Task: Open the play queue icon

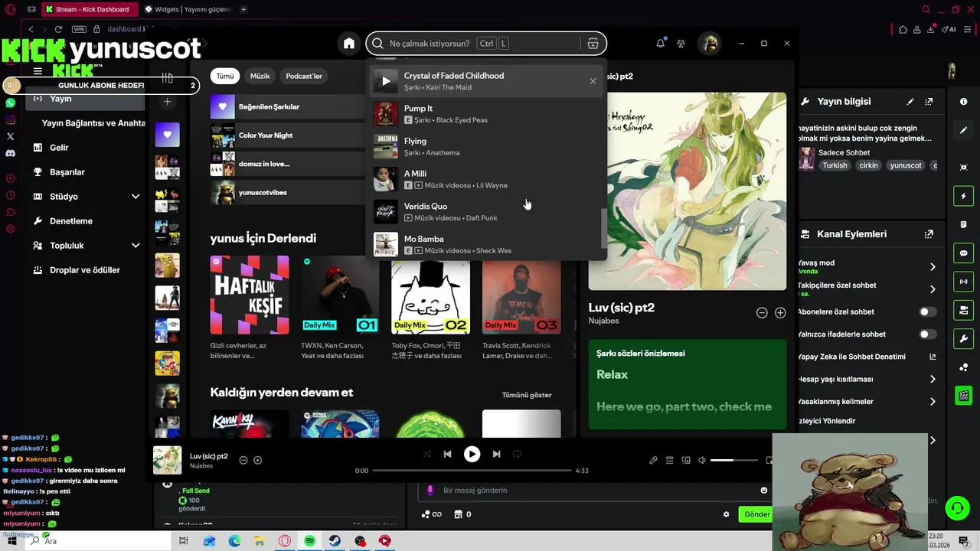Action: click(669, 460)
